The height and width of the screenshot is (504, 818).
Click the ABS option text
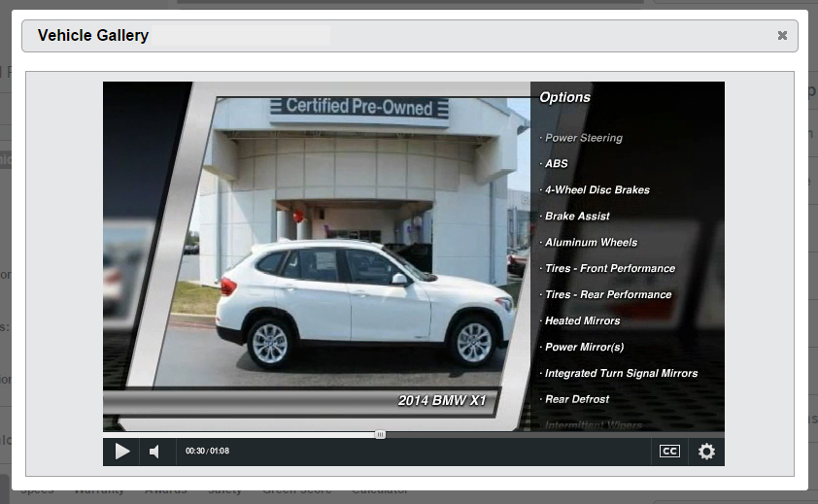[x=556, y=164]
